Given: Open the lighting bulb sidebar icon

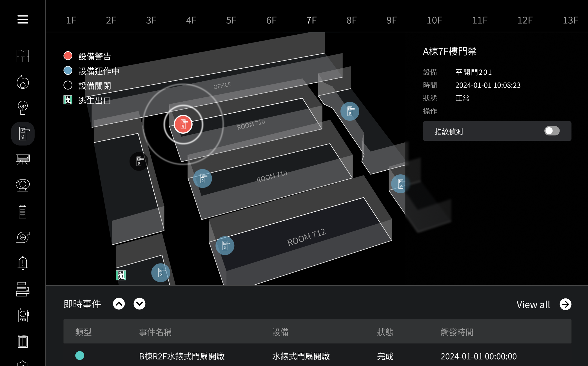Looking at the screenshot, I should pyautogui.click(x=23, y=108).
